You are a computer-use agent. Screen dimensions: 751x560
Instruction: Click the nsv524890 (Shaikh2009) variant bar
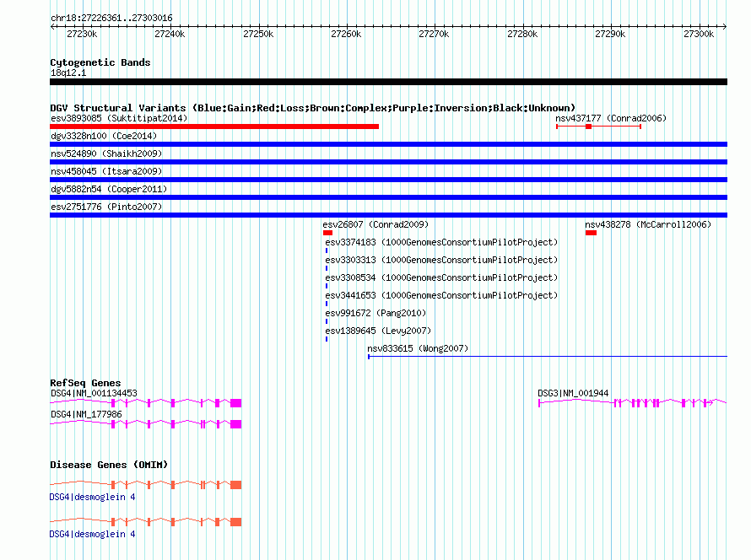tap(388, 162)
